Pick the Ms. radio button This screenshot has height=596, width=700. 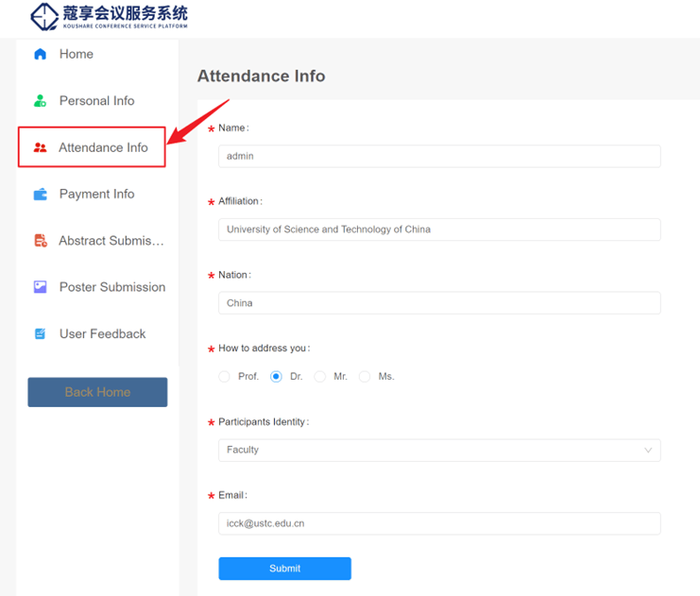[x=365, y=377]
